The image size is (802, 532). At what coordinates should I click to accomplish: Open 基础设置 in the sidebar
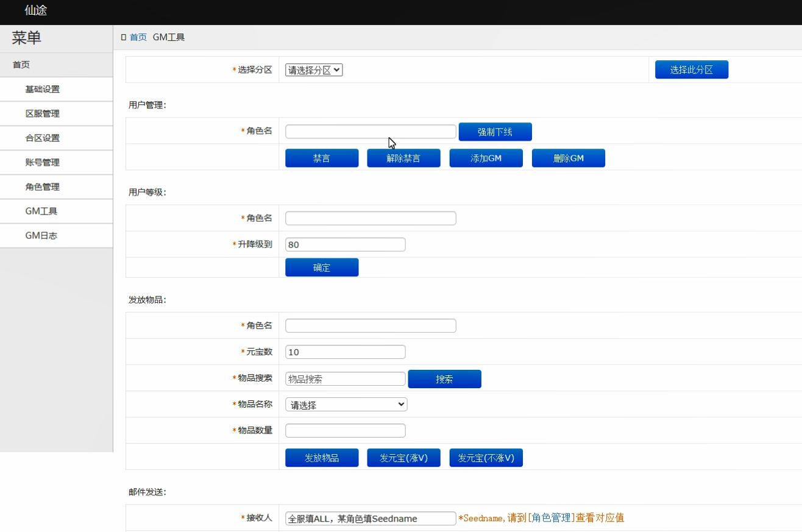click(56, 89)
